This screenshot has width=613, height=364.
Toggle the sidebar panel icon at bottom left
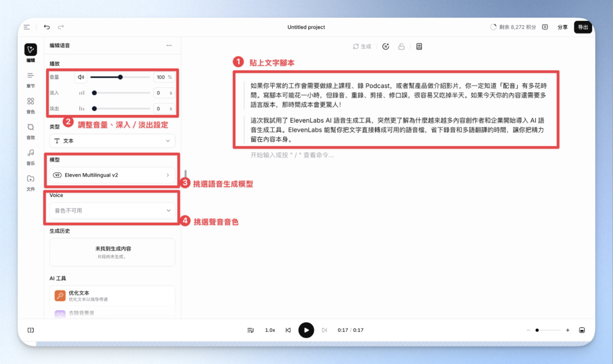pos(31,330)
